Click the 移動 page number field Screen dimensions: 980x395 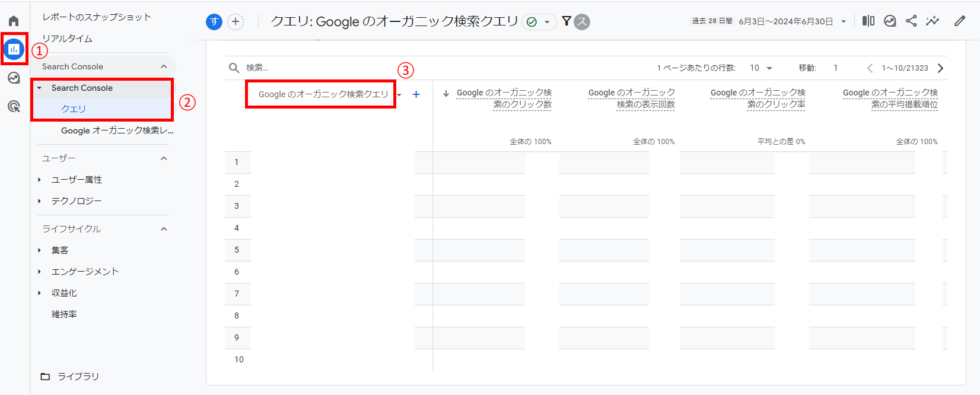[836, 68]
